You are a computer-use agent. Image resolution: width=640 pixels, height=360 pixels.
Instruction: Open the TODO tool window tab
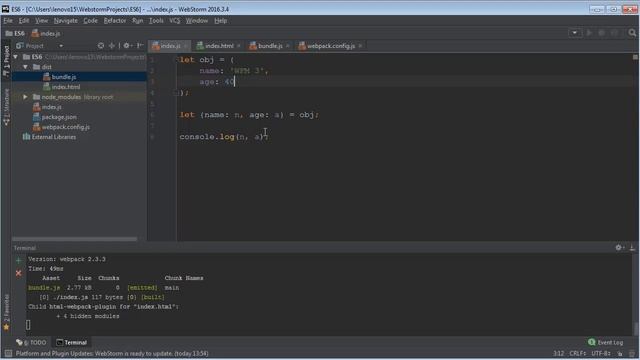click(31, 342)
